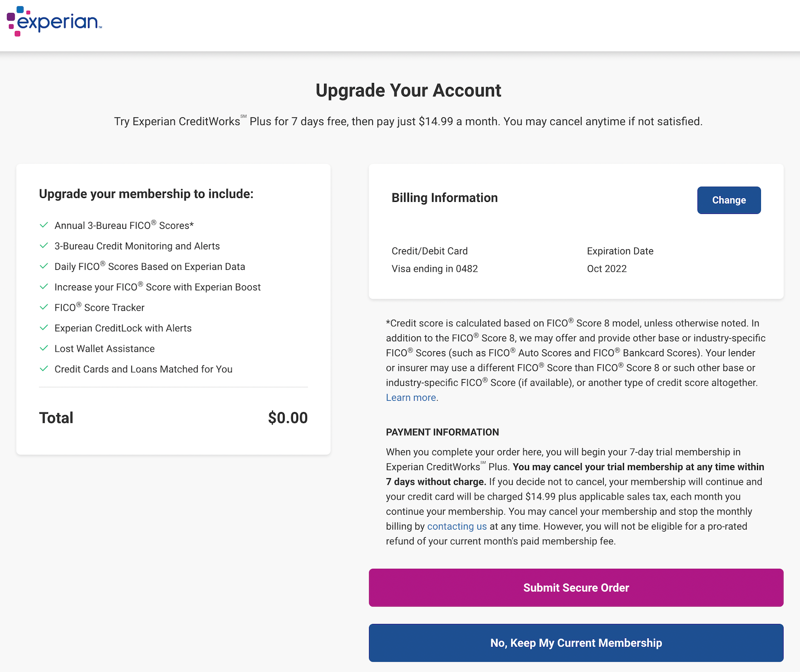Click the PAYMENT INFORMATION heading
This screenshot has height=672, width=800.
pyautogui.click(x=442, y=432)
